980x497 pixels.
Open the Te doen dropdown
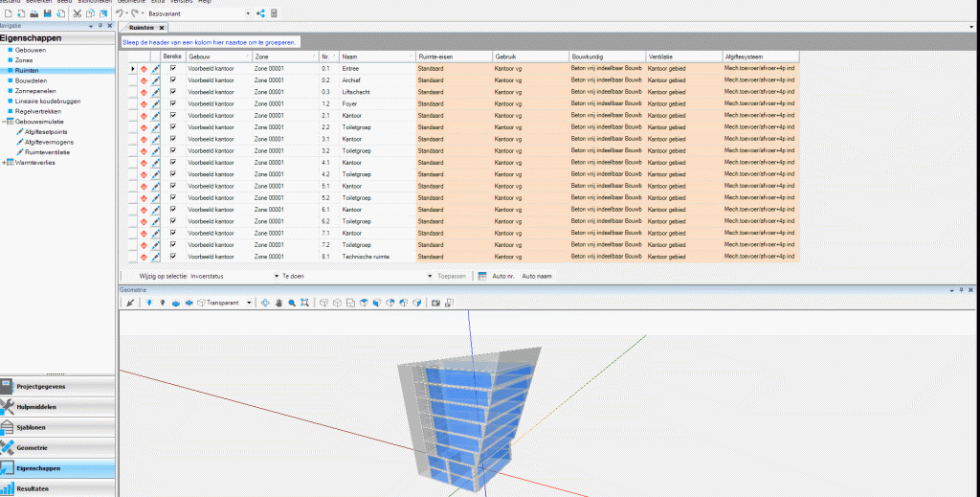pyautogui.click(x=430, y=277)
